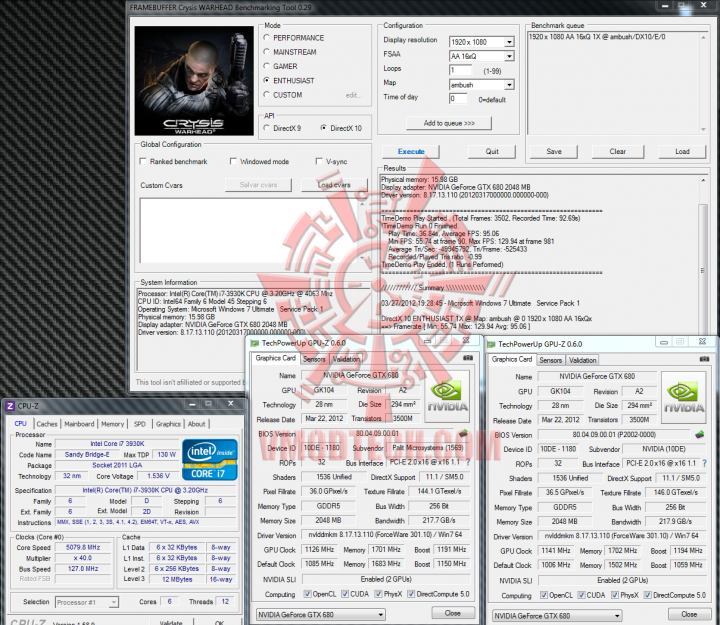The height and width of the screenshot is (625, 720).
Task: Click Add to queue button
Action: (x=449, y=123)
